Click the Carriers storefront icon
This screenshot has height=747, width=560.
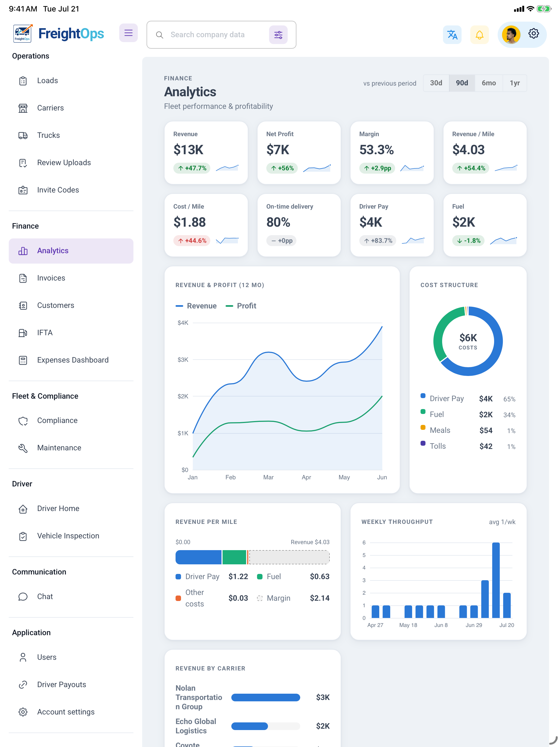(x=23, y=108)
